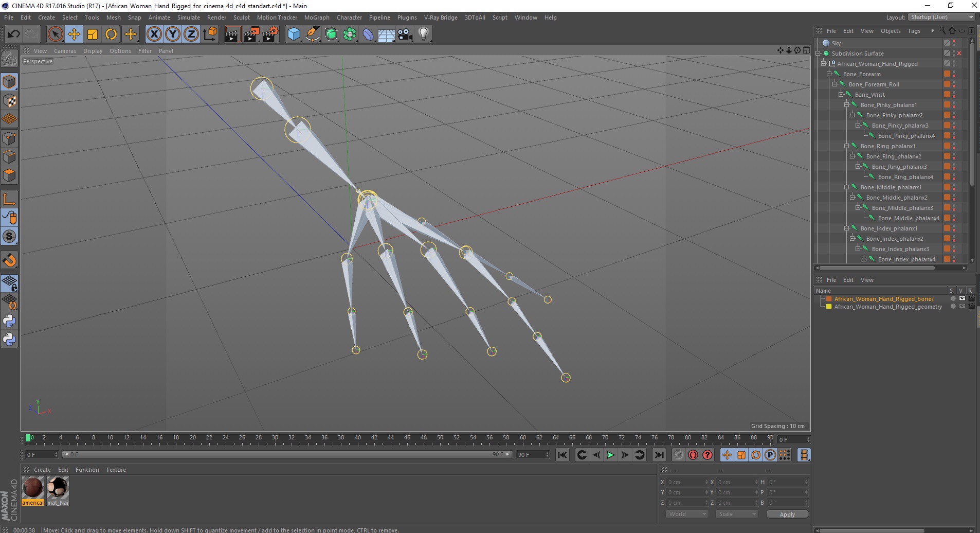Collapse the Bone_Wrist tree node

[841, 95]
